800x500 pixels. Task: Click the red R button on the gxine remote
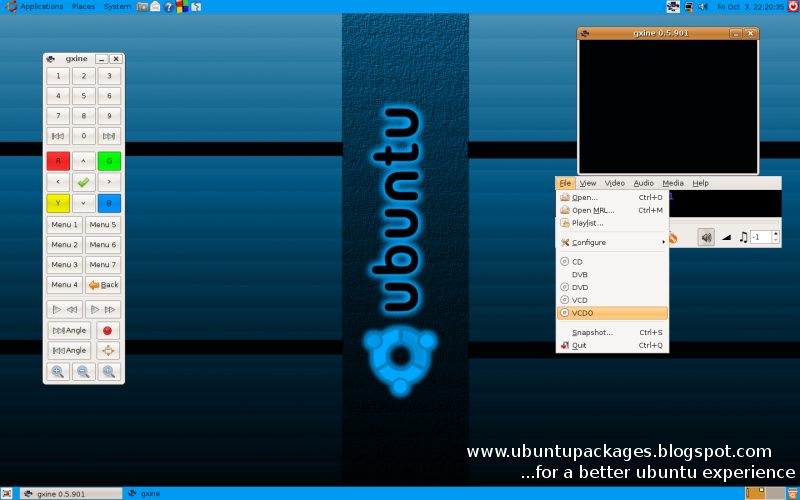click(x=58, y=161)
